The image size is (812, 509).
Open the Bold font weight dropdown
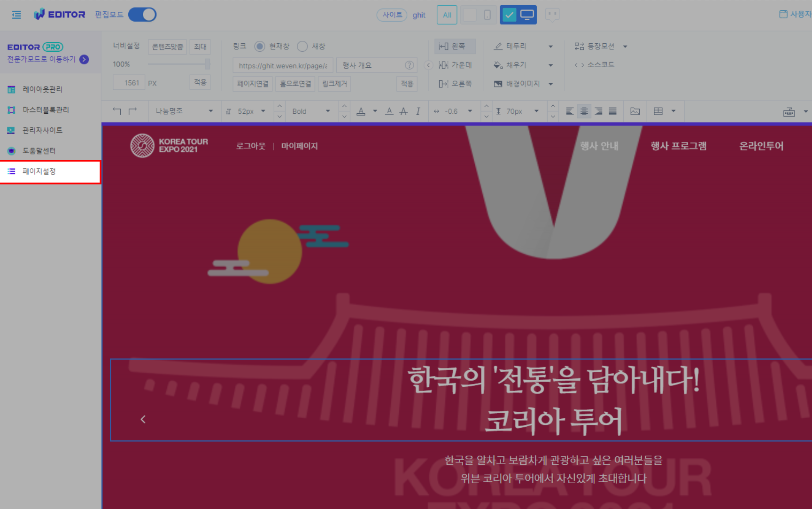311,111
